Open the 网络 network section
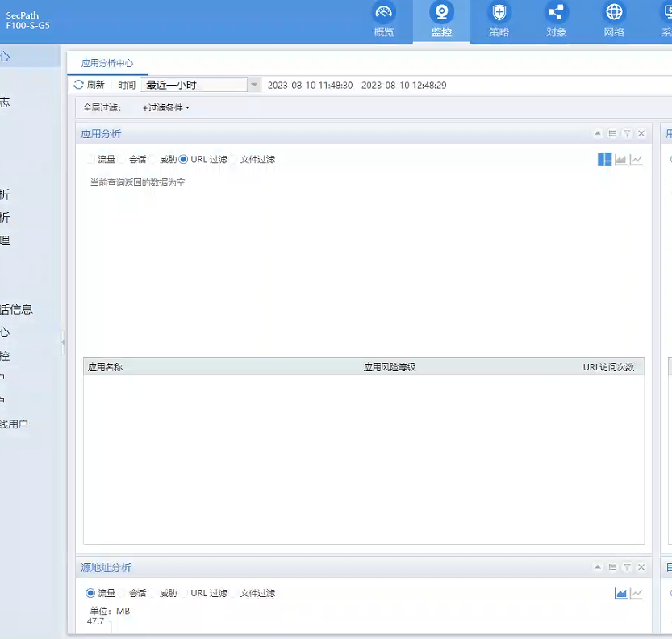The width and height of the screenshot is (672, 639). point(614,20)
